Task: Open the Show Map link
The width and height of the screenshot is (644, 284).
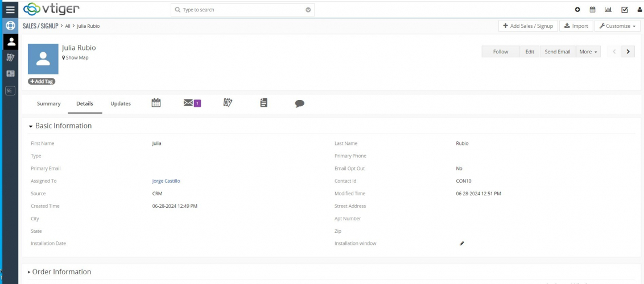Action: [75, 58]
